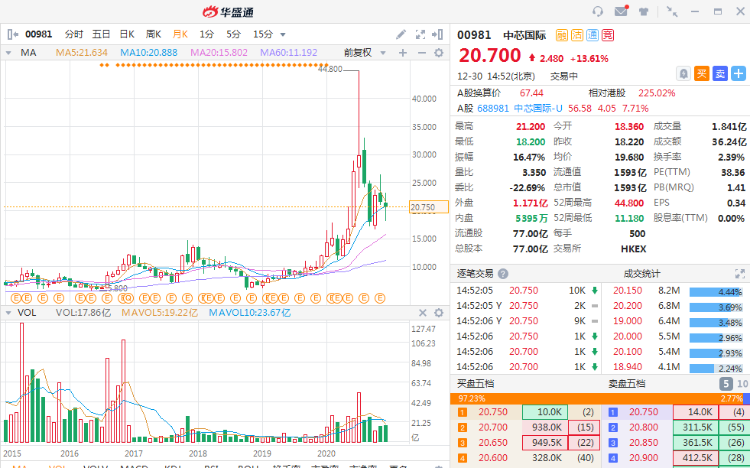Click bid level 1 price 20.750
This screenshot has height=468, width=750.
pos(493,412)
